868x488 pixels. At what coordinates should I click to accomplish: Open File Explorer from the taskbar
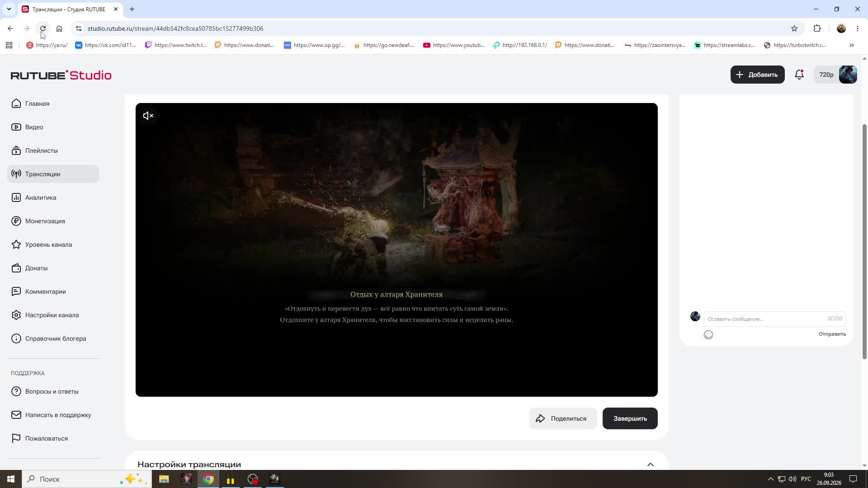164,479
